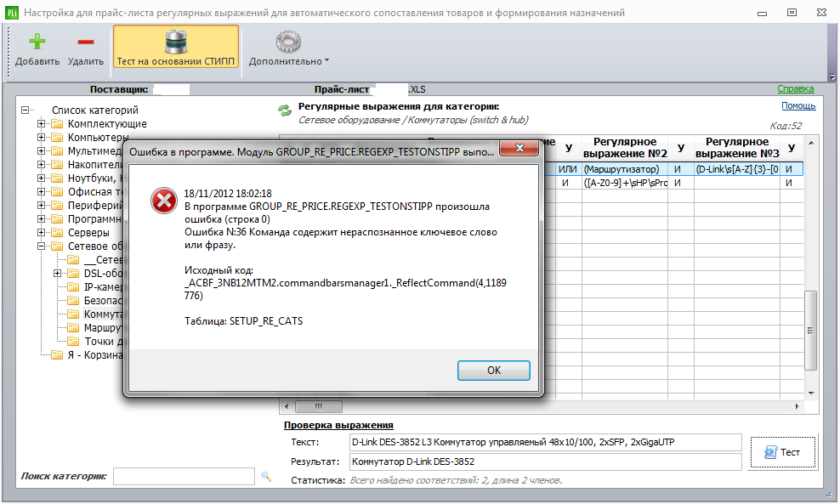Click the Комплектующие folder icon
Image resolution: width=840 pixels, height=504 pixels.
57,124
